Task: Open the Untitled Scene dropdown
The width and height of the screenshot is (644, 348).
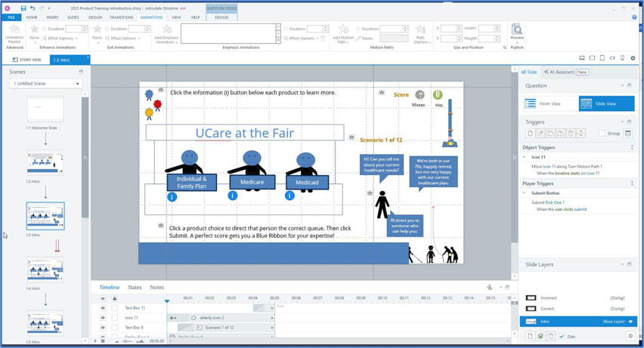Action: pyautogui.click(x=45, y=83)
